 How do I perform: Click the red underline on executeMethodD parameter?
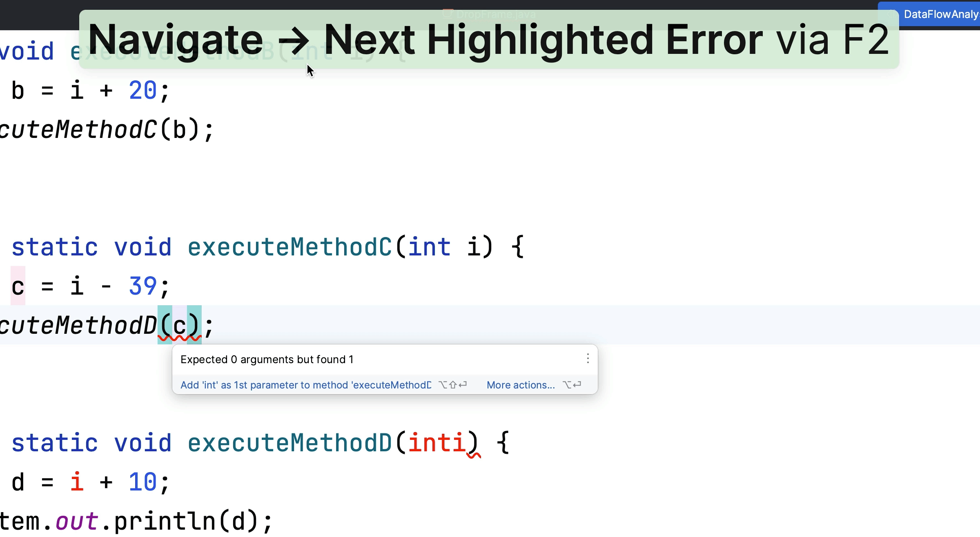coord(470,456)
